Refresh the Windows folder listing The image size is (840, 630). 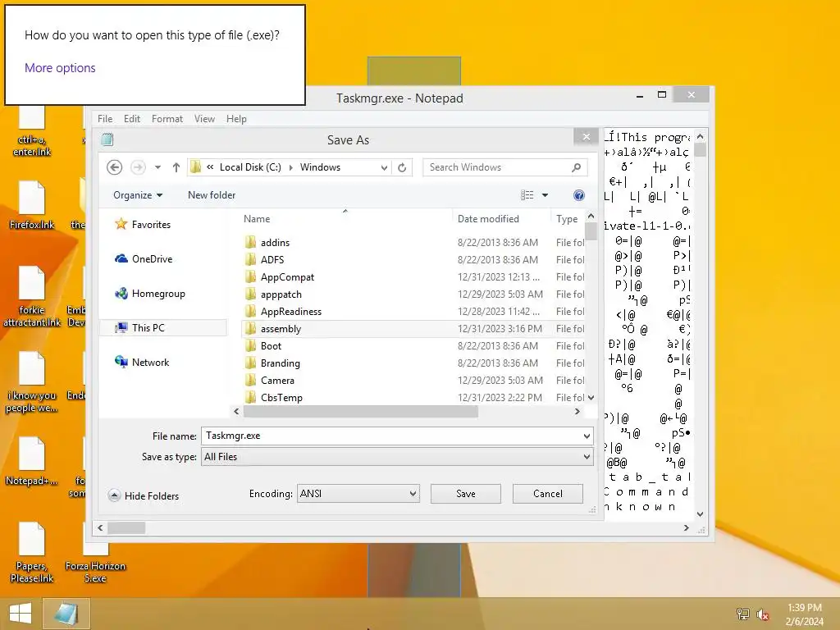point(402,167)
